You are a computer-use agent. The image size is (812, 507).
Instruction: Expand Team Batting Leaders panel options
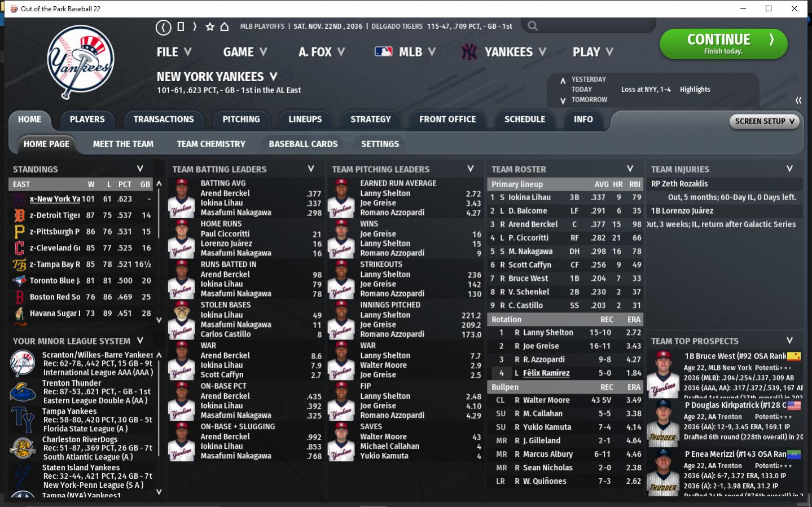tap(311, 169)
